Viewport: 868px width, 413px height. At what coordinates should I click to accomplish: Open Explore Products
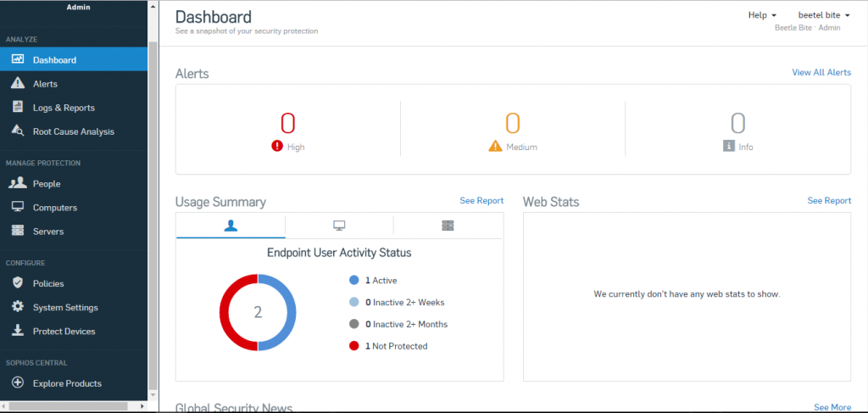pos(74,382)
